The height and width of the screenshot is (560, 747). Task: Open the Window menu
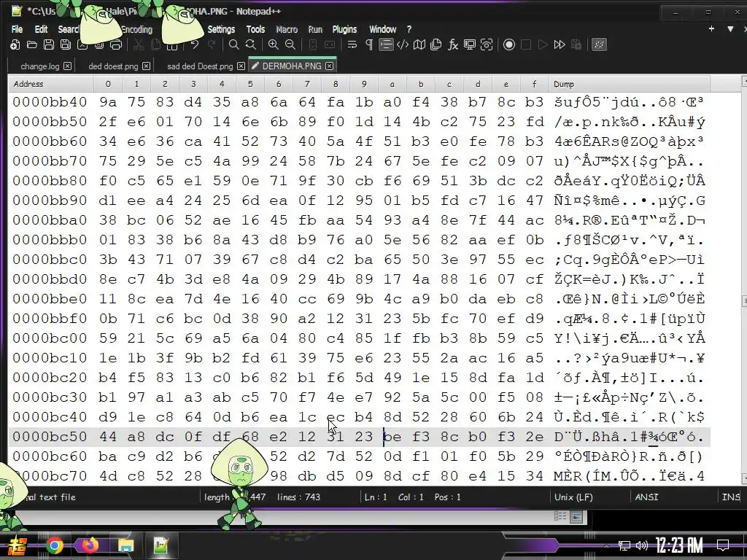382,29
